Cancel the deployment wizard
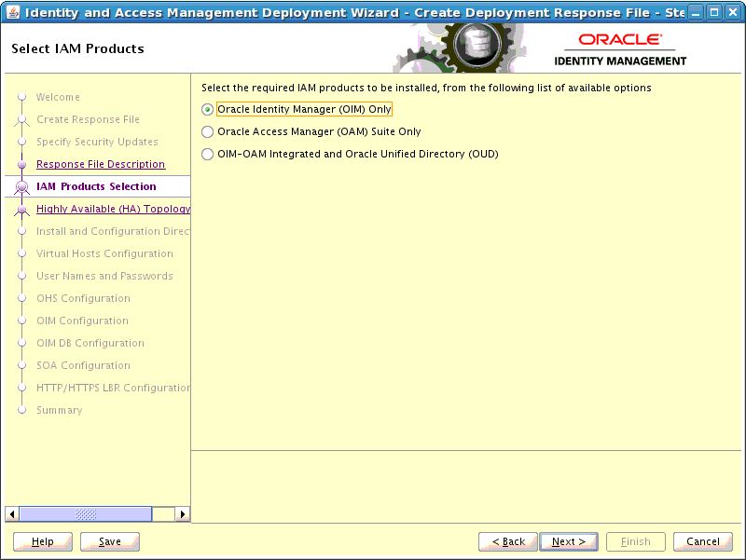746x560 pixels. [703, 541]
